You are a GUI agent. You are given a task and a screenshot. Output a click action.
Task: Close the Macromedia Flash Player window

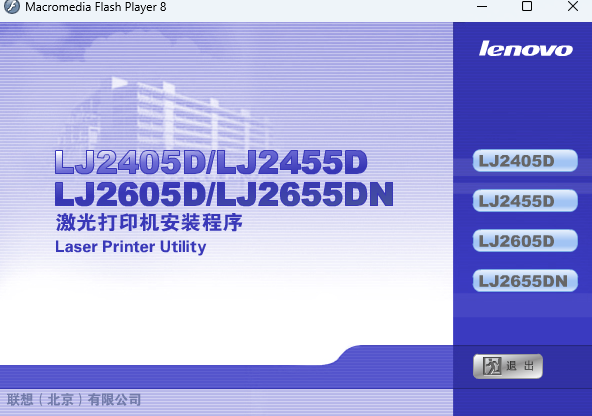click(x=573, y=7)
